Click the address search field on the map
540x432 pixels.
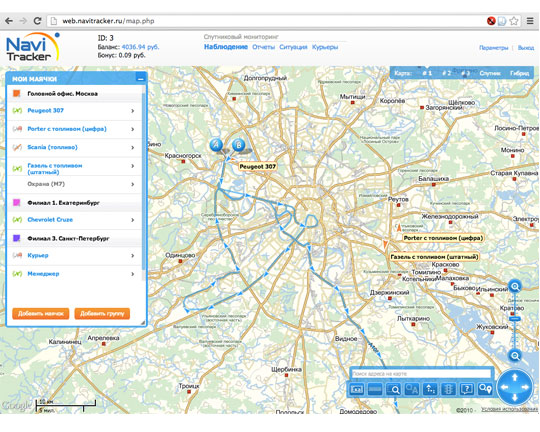pos(421,373)
